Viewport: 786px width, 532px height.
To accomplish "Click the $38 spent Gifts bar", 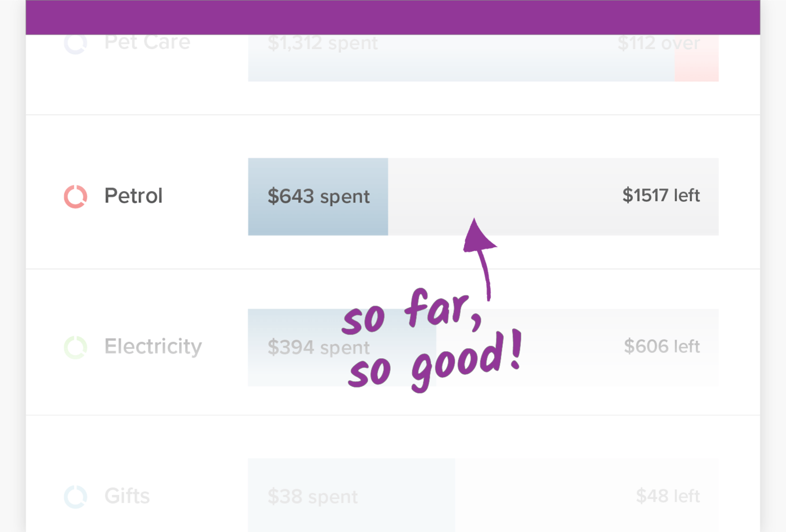I will [313, 497].
